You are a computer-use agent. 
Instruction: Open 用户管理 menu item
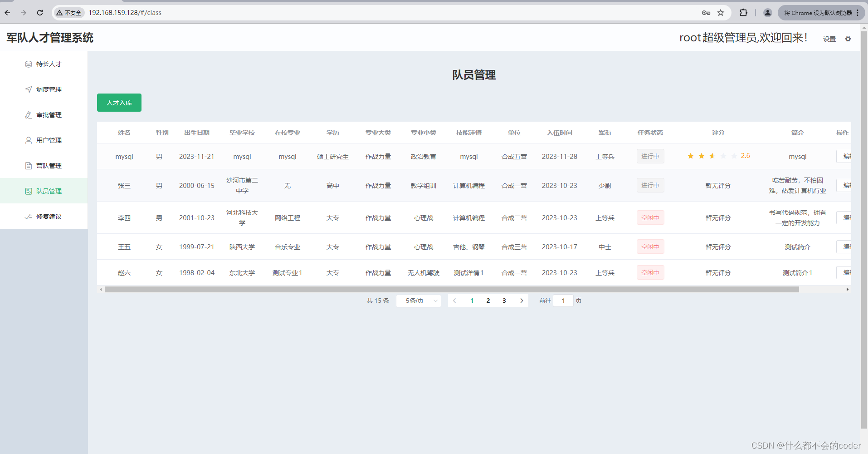pyautogui.click(x=44, y=140)
